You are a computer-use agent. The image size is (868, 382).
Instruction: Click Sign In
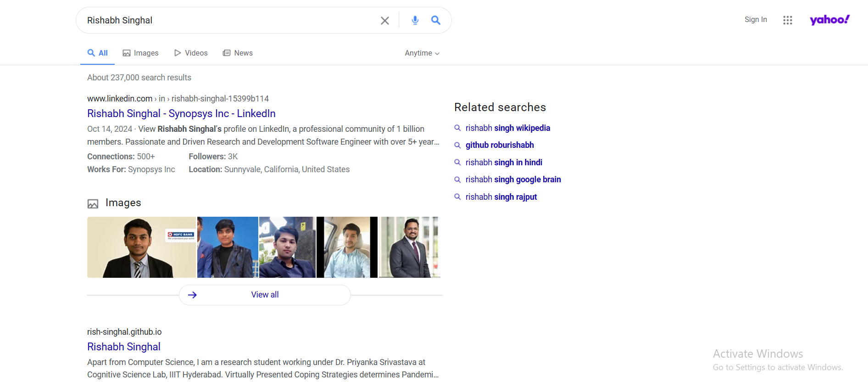(x=755, y=20)
